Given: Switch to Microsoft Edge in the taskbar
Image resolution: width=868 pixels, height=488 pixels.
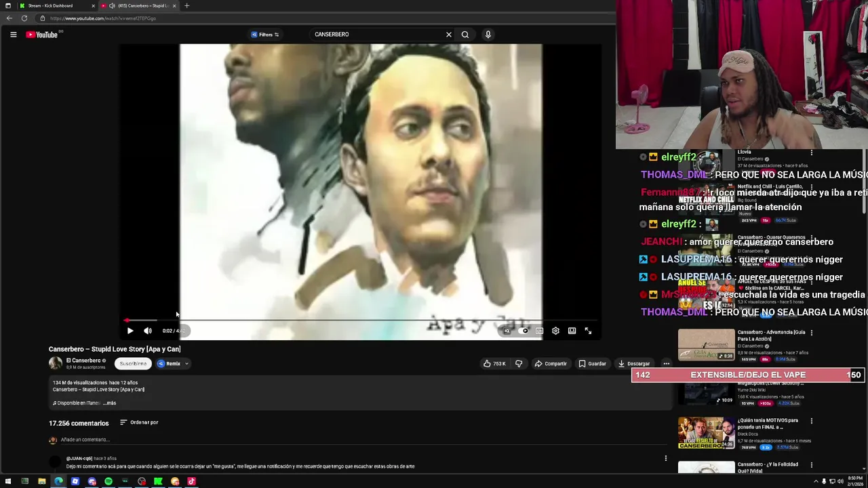Looking at the screenshot, I should tap(58, 481).
